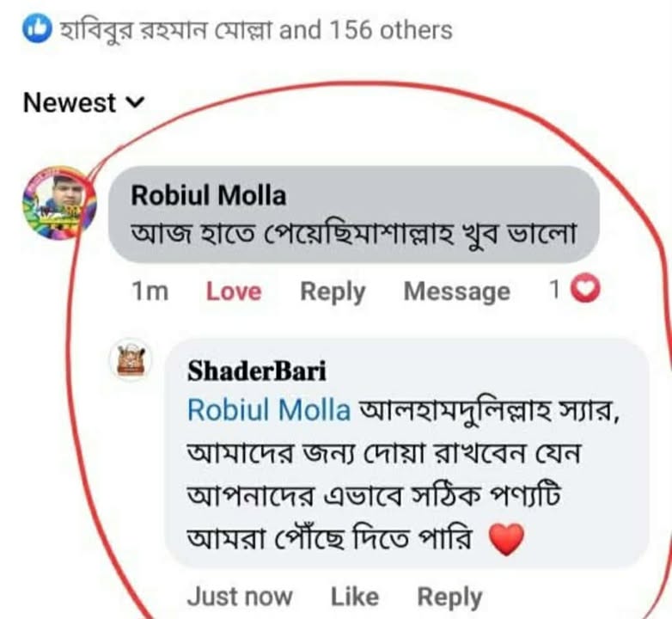The image size is (672, 619).
Task: Toggle the Love reaction on Robiul's comment
Action: pos(233,291)
